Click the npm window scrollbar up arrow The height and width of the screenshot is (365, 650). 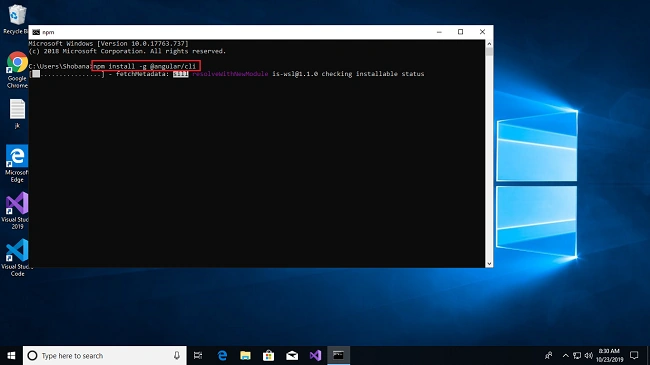click(489, 44)
